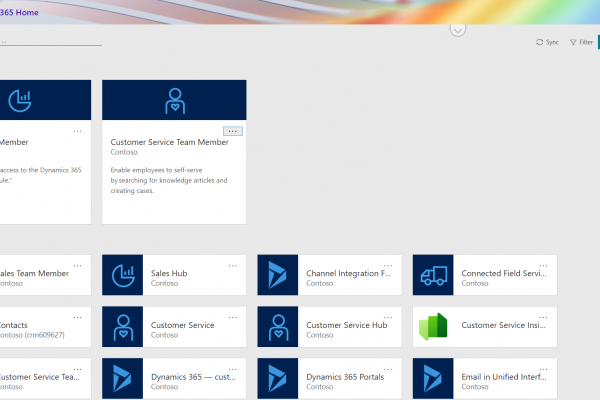Screen dimensions: 600x400
Task: Open more options for Dynamics 365 — custom tile
Action: click(x=233, y=369)
